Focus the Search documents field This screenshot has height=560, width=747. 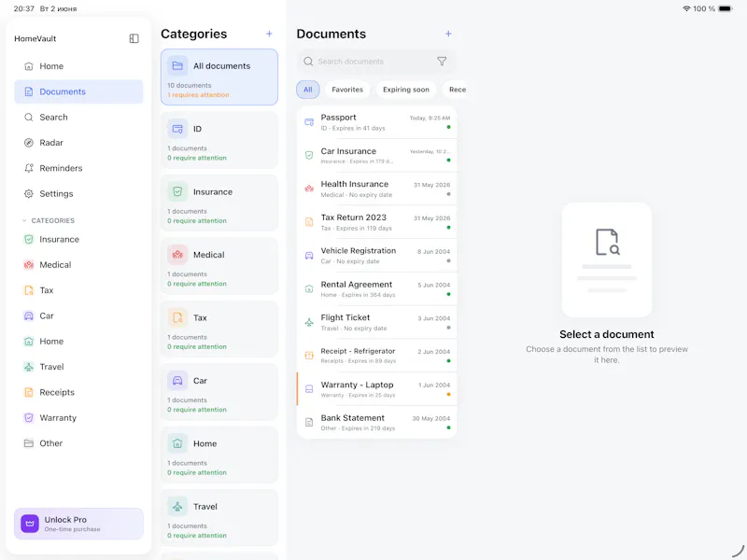[x=375, y=62]
